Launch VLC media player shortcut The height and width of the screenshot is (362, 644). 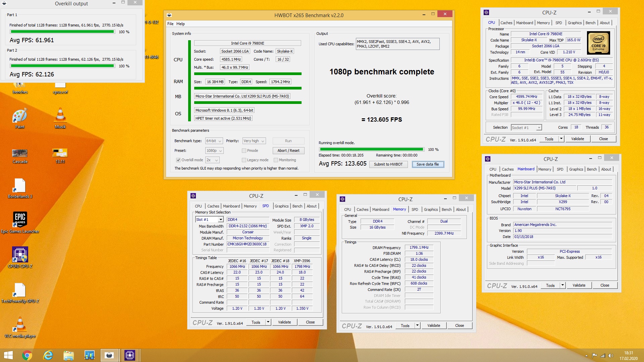[20, 327]
